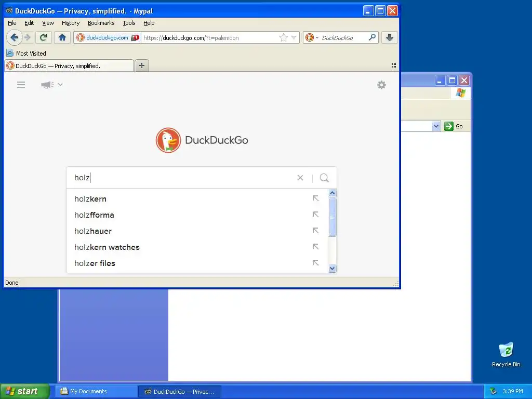Viewport: 532px width, 399px height.
Task: Open the URL history dropdown arrow
Action: click(x=294, y=37)
